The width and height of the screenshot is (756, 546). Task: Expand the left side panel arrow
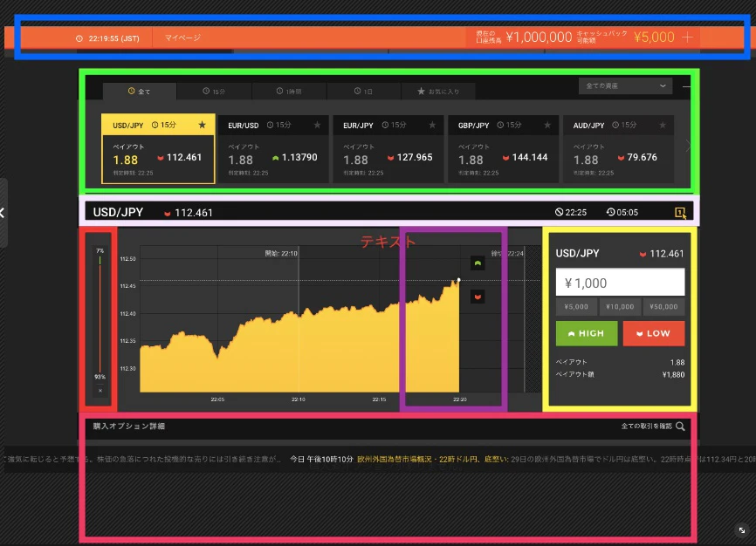[x=3, y=213]
